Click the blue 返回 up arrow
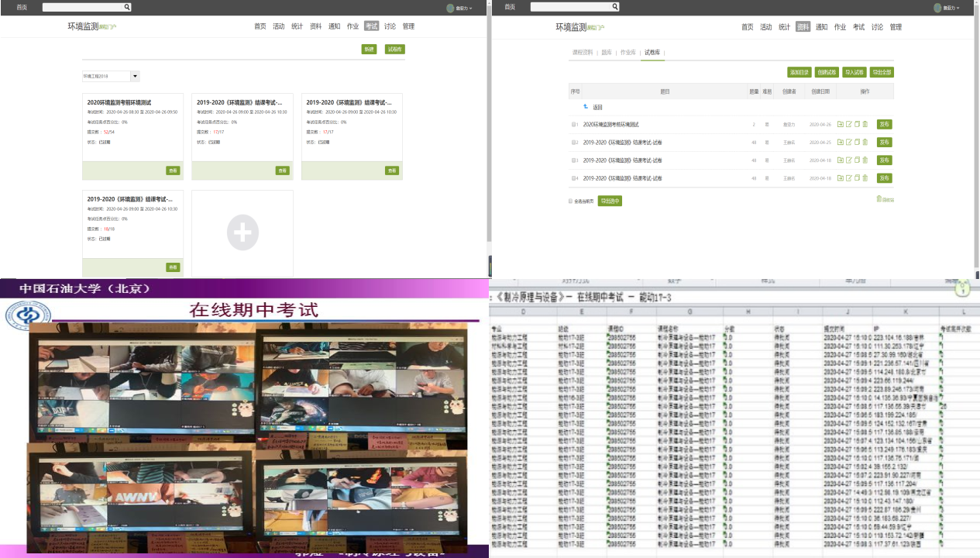The width and height of the screenshot is (980, 558). tap(586, 107)
